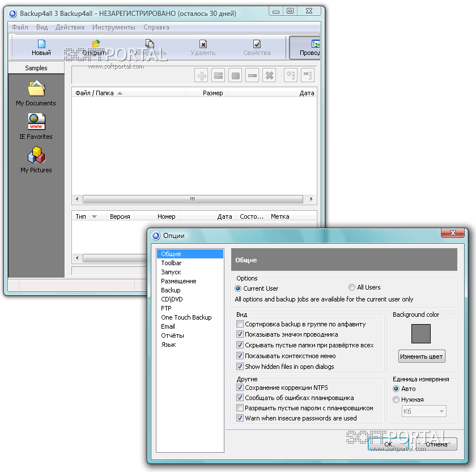Click the Backup4all title bar app icon
The height and width of the screenshot is (472, 476).
(12, 14)
